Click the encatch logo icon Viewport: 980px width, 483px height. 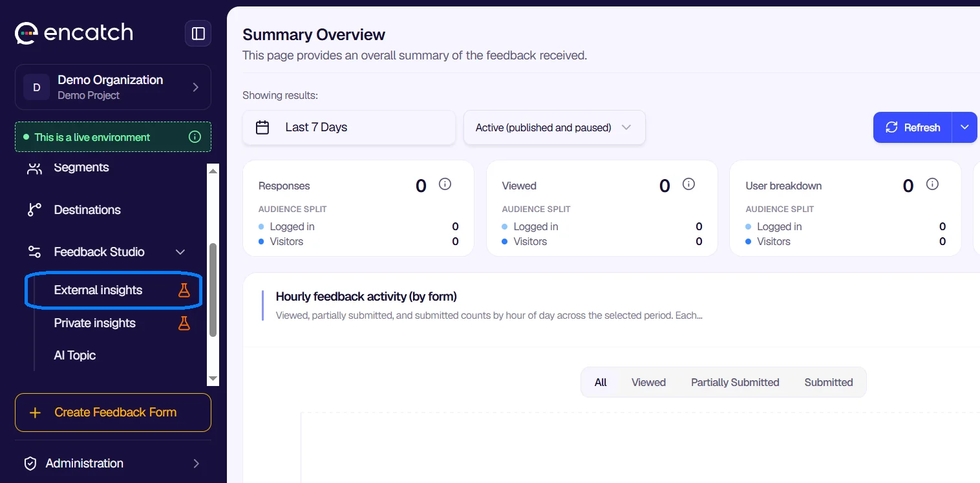(x=27, y=33)
